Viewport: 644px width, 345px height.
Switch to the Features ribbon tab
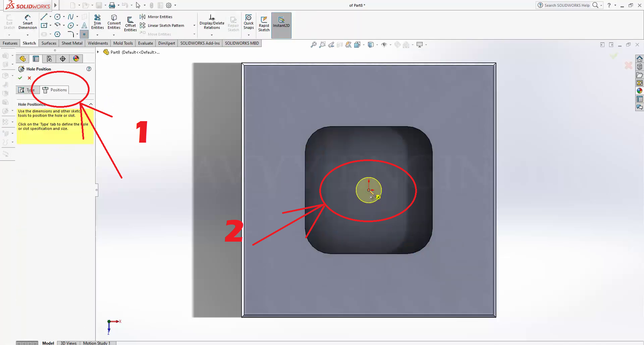tap(10, 43)
